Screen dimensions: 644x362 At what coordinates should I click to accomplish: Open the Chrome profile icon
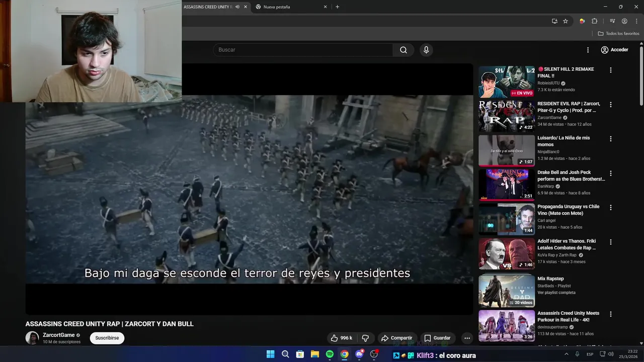pyautogui.click(x=624, y=21)
